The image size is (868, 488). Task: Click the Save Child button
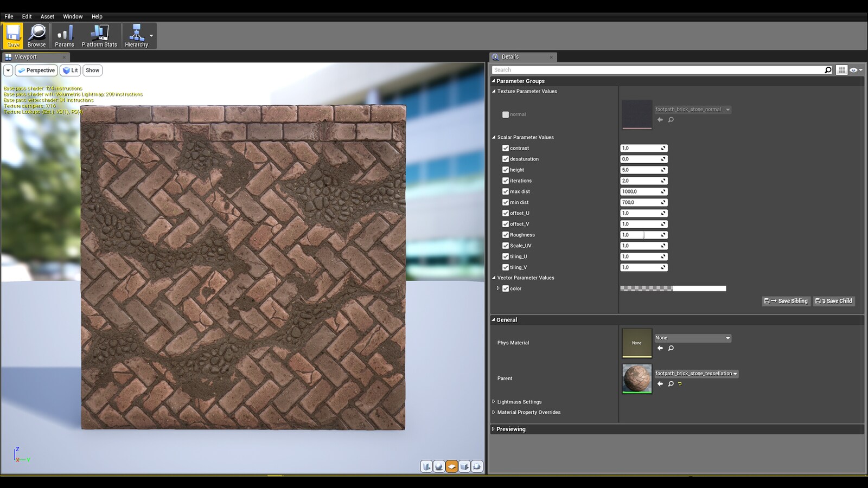point(834,301)
